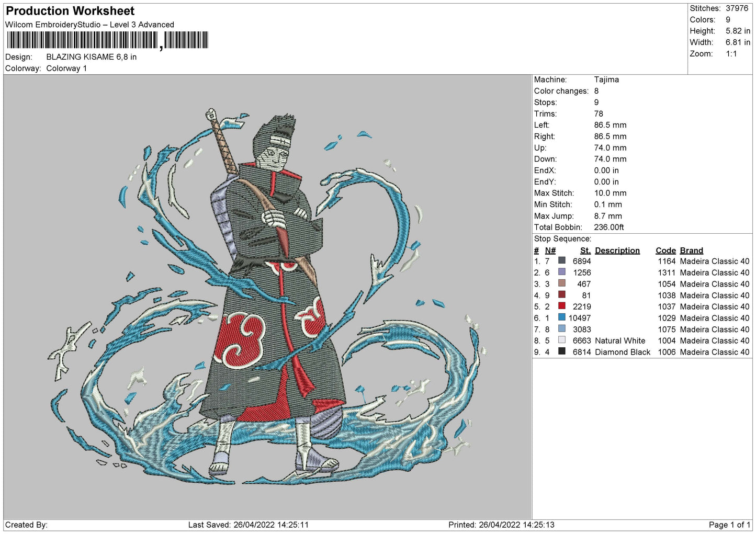Click the dark red swatch for code 1038
The width and height of the screenshot is (756, 534).
point(561,295)
